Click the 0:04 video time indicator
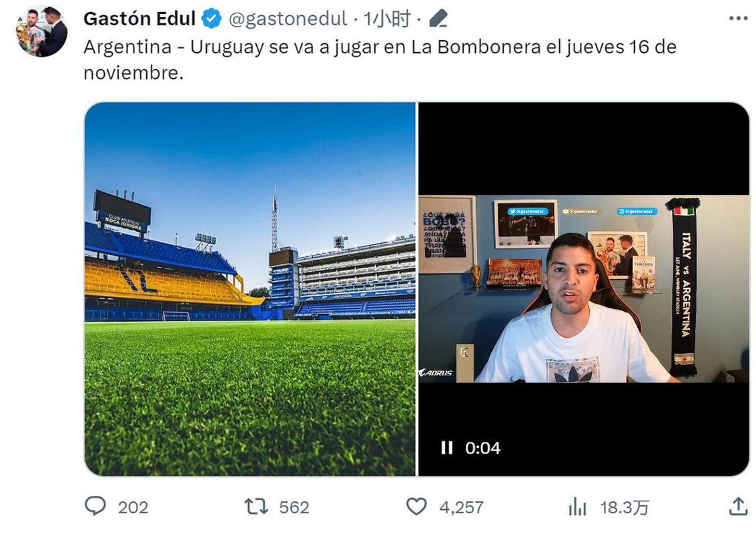This screenshot has width=756, height=534. pos(482,448)
